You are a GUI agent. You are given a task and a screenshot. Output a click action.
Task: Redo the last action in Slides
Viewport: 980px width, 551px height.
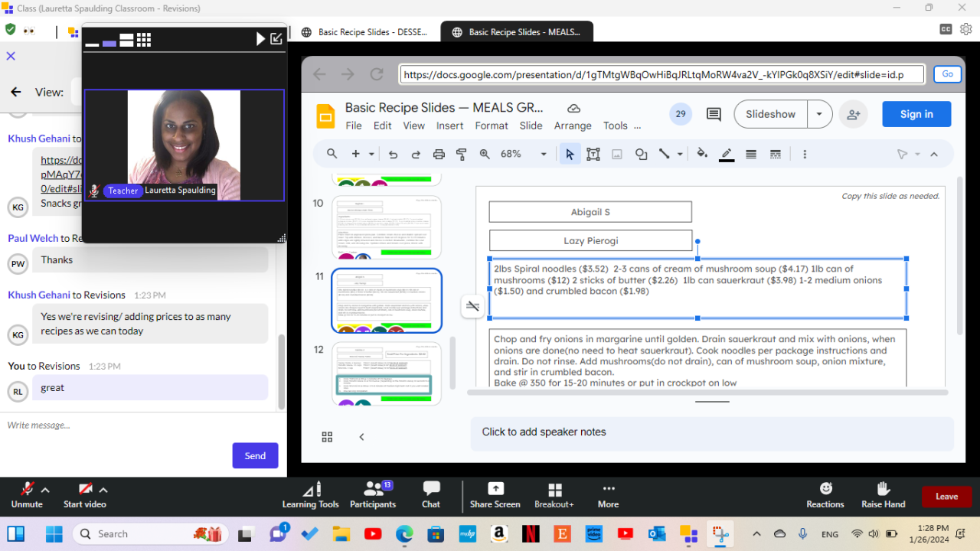click(x=416, y=154)
